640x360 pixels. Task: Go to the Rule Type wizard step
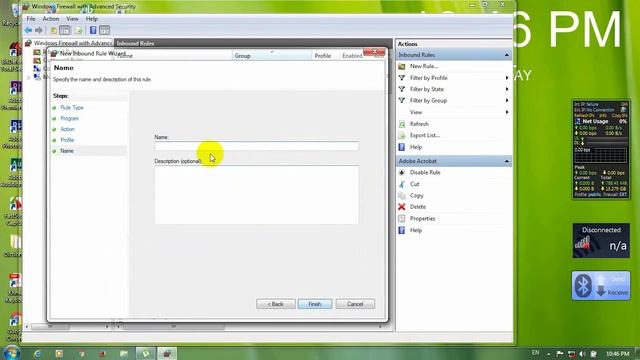tap(72, 108)
